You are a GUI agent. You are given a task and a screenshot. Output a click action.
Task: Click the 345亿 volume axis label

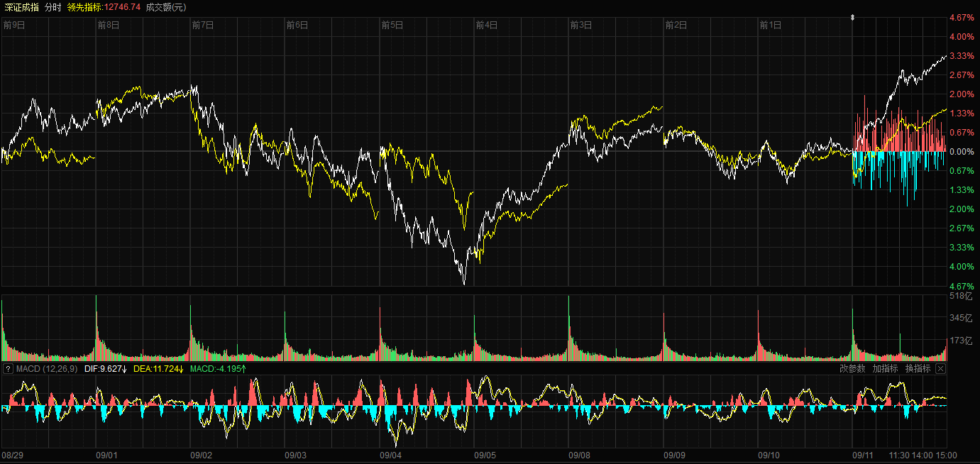[960, 319]
